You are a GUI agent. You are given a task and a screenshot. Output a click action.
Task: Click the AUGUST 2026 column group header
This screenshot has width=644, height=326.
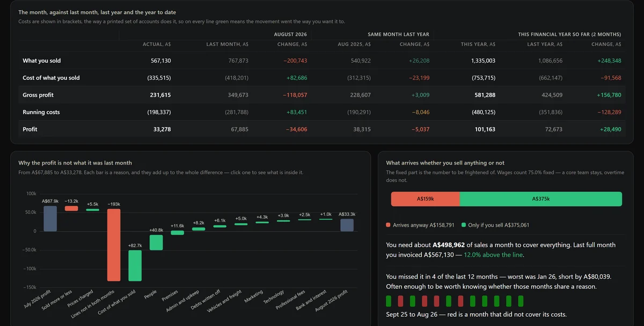(290, 34)
